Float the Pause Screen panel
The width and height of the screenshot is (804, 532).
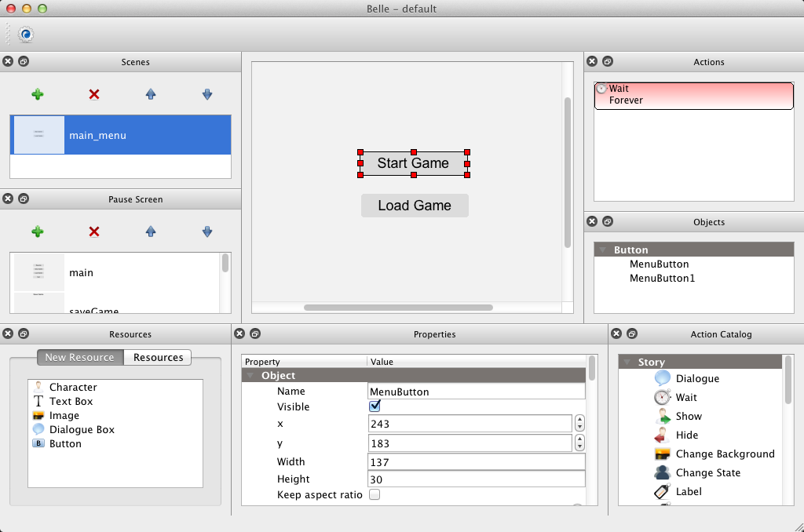click(x=24, y=199)
